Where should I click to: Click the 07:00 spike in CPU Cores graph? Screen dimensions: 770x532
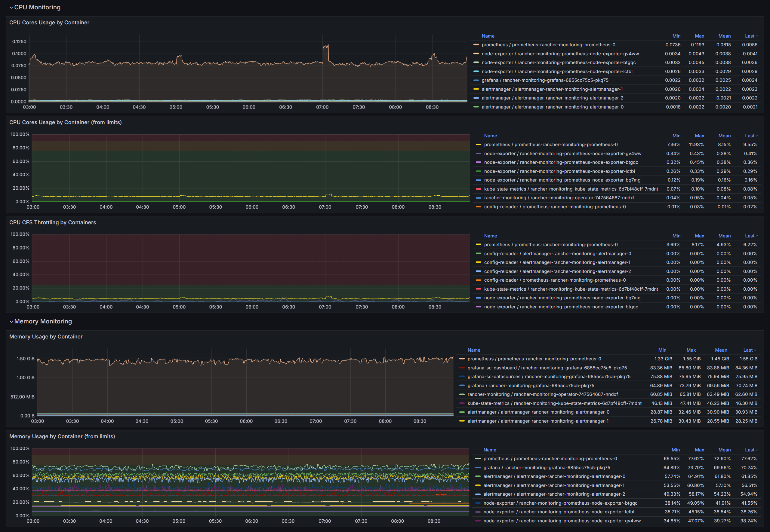click(x=326, y=47)
